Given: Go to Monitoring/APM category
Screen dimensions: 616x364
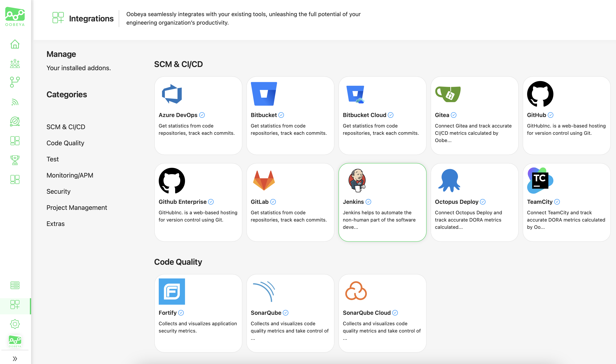Looking at the screenshot, I should click(x=70, y=175).
